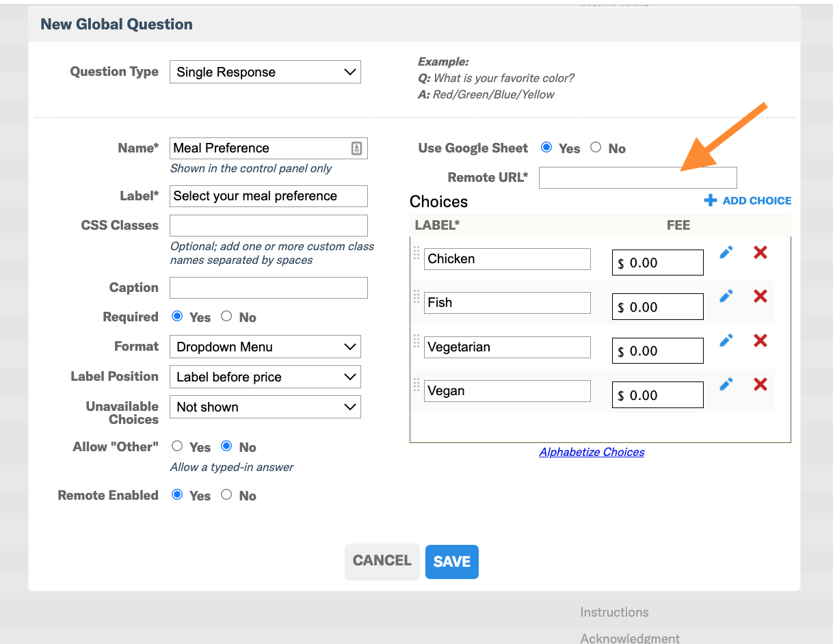Grab the drag handle beside Fish
Image resolution: width=833 pixels, height=644 pixels.
[x=416, y=297]
